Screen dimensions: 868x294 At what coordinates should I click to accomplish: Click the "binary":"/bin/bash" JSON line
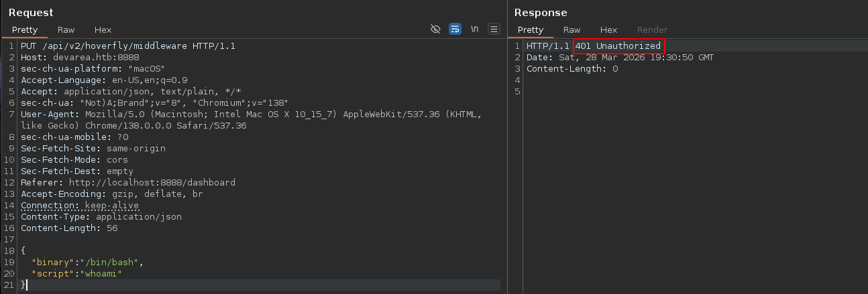pos(87,263)
